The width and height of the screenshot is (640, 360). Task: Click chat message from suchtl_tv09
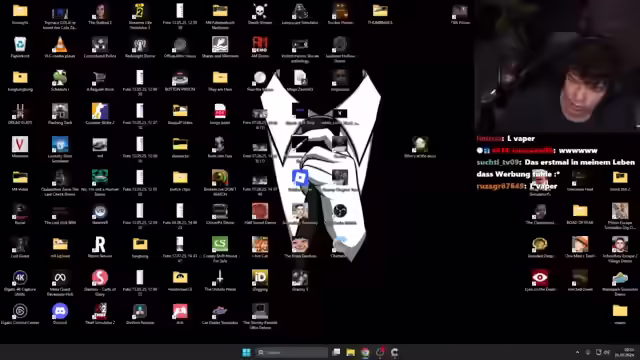(556, 168)
